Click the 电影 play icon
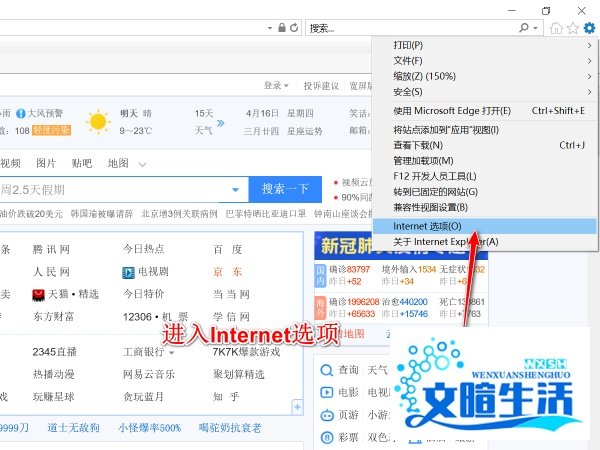The width and height of the screenshot is (600, 450). pyautogui.click(x=326, y=393)
